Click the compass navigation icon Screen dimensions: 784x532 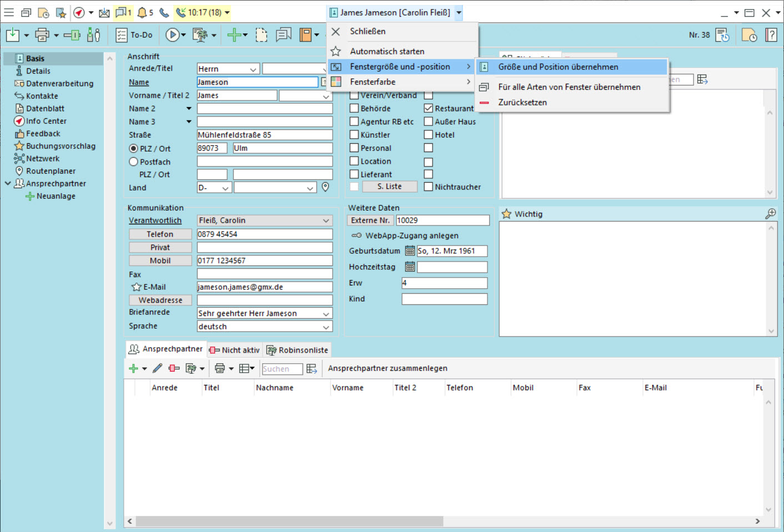pos(79,12)
